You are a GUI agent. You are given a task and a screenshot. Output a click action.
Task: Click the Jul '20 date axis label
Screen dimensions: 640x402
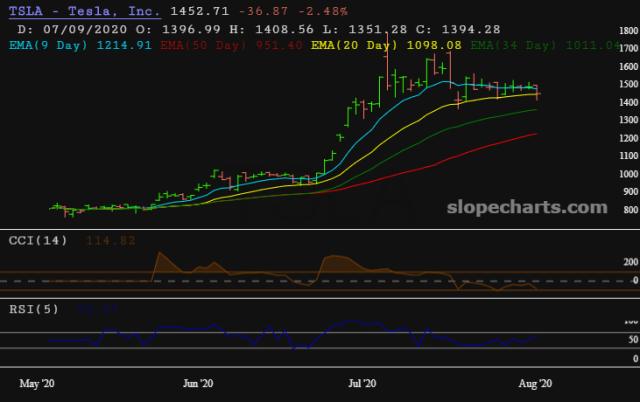point(362,383)
